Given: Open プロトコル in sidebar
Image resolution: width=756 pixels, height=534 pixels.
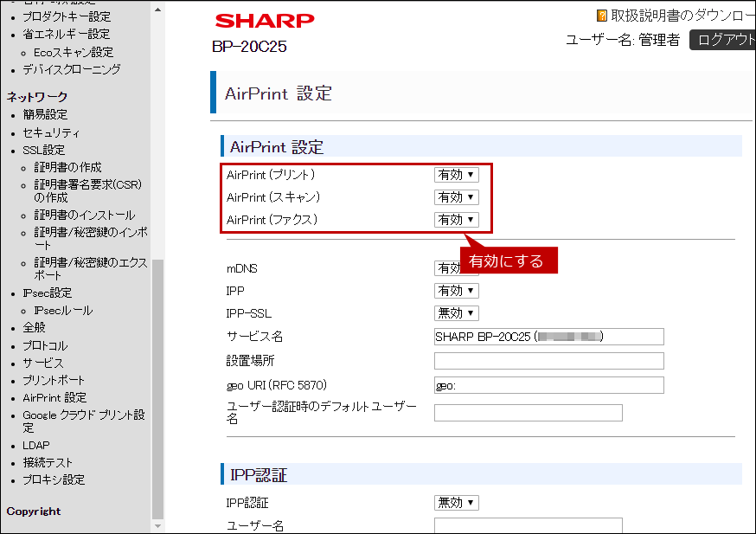Looking at the screenshot, I should 45,346.
